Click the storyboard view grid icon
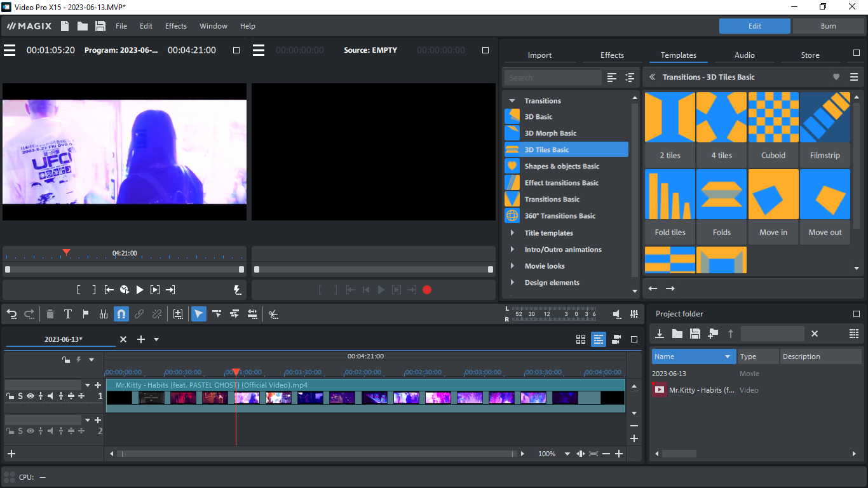This screenshot has height=488, width=868. [580, 339]
